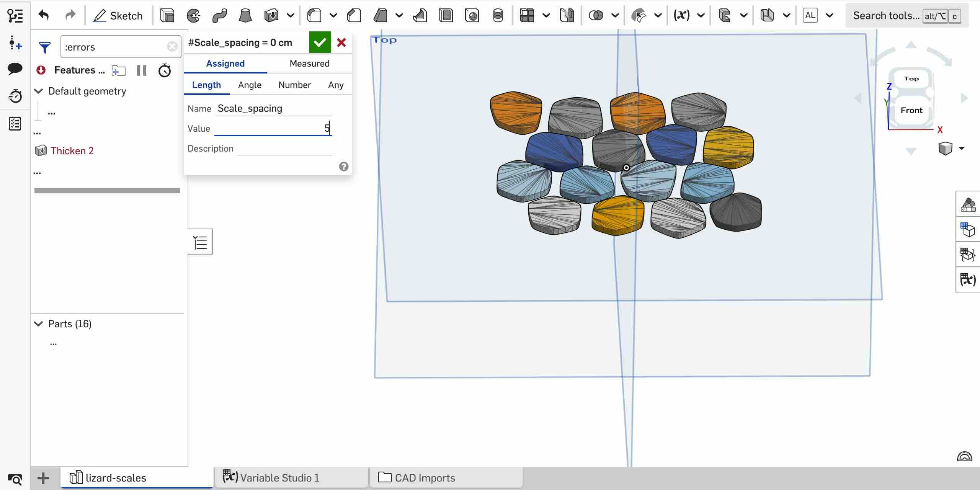Expand the Thicken tool dropdown arrow
Image resolution: width=980 pixels, height=490 pixels.
pyautogui.click(x=291, y=16)
